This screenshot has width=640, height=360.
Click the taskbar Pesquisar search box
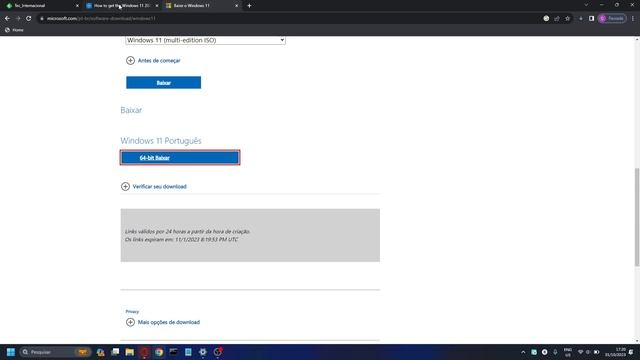(x=55, y=352)
